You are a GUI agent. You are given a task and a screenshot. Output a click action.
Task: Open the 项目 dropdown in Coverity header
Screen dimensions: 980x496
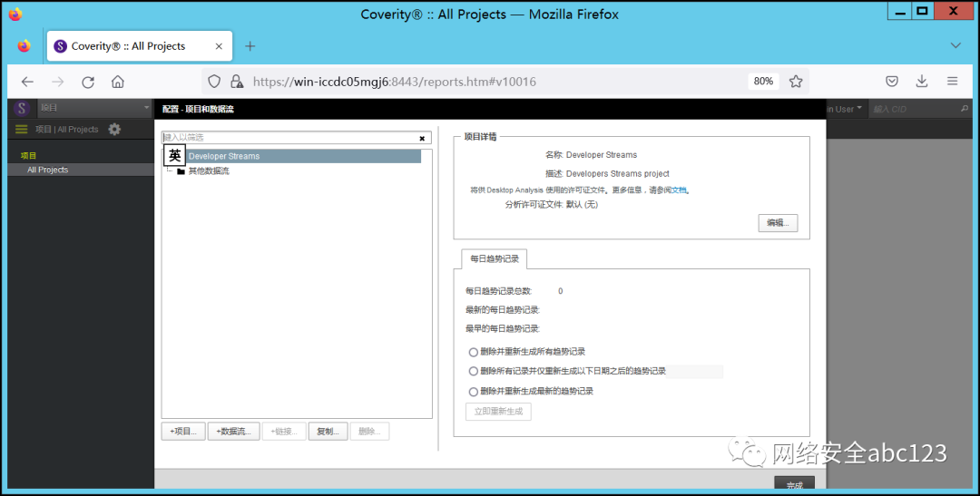95,108
